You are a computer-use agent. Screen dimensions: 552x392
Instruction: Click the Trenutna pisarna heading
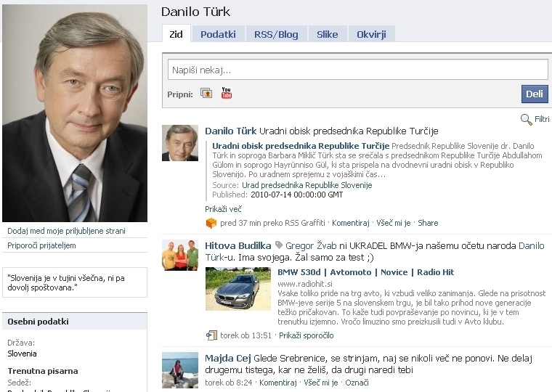[43, 371]
